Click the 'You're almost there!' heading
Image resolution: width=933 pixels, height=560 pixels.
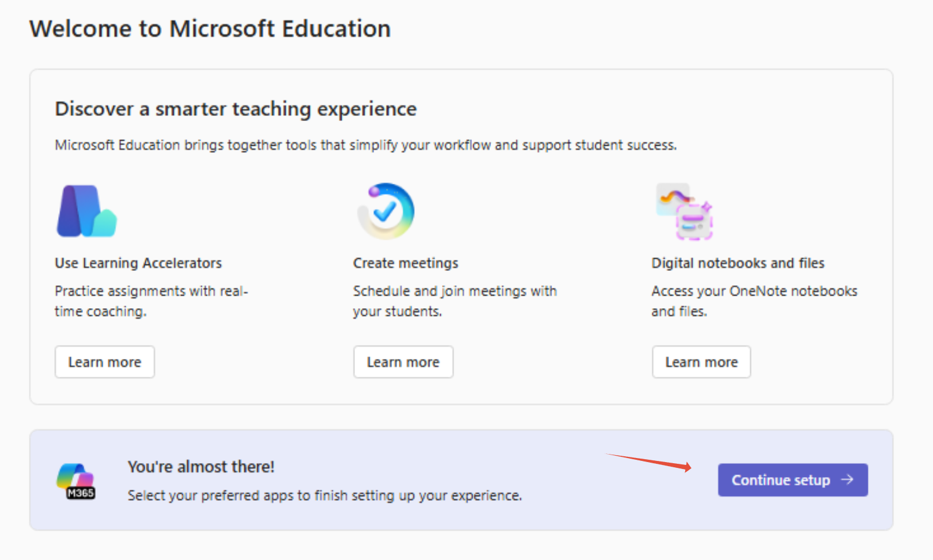click(201, 467)
